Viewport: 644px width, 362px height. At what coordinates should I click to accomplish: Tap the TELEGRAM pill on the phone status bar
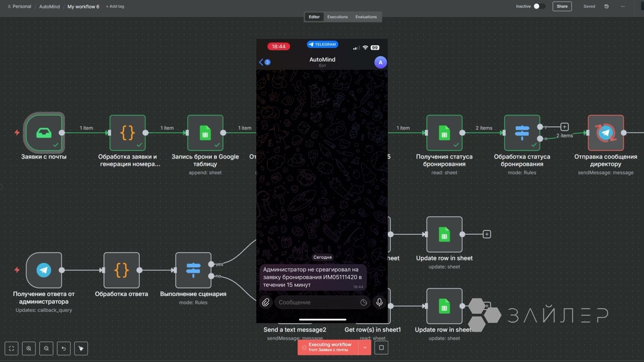click(x=323, y=44)
